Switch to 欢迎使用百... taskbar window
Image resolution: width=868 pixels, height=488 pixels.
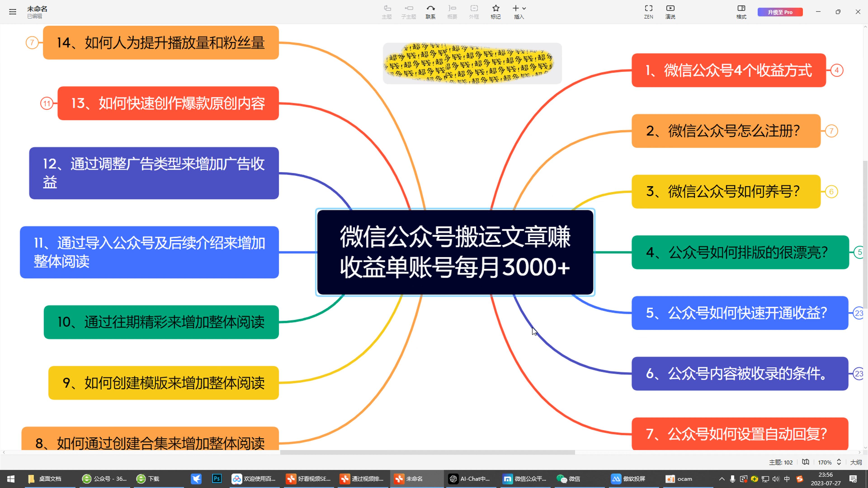[x=253, y=479]
